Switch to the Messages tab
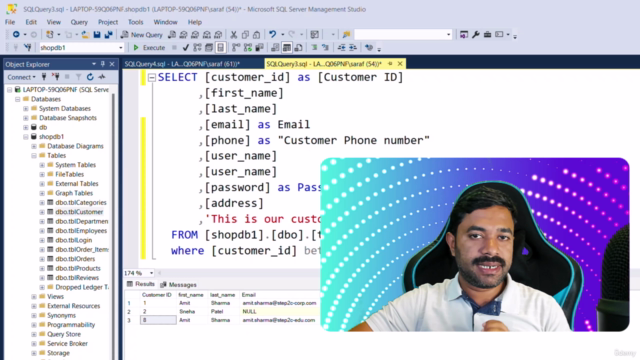Viewport: 640px width, 360px height. [x=178, y=284]
